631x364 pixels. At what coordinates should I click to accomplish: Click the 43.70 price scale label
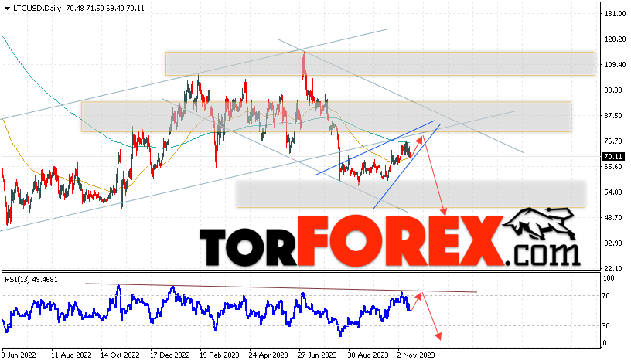tap(614, 218)
